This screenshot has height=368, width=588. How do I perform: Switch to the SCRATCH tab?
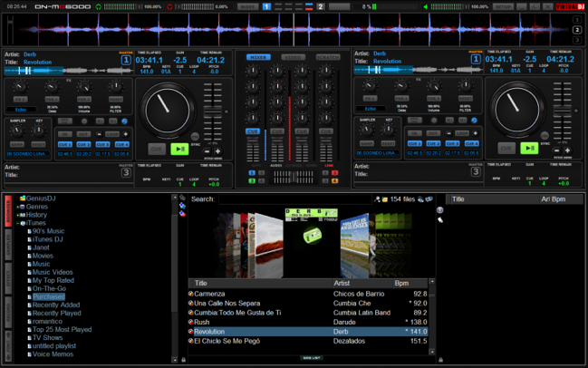(x=328, y=57)
